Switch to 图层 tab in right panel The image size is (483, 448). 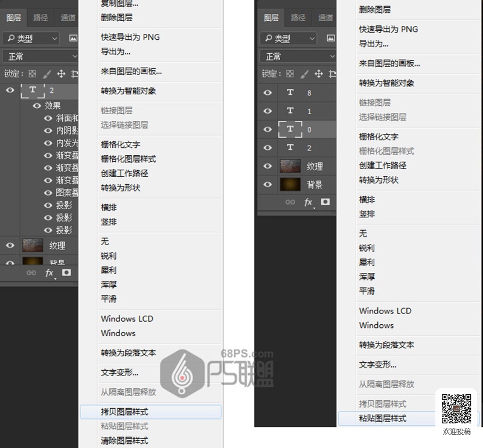pos(271,18)
